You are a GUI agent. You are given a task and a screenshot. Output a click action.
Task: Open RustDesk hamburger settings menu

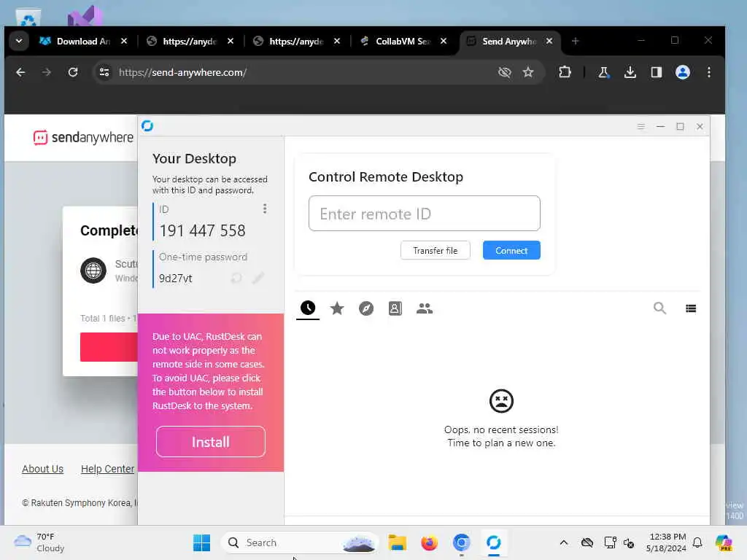[x=640, y=127]
